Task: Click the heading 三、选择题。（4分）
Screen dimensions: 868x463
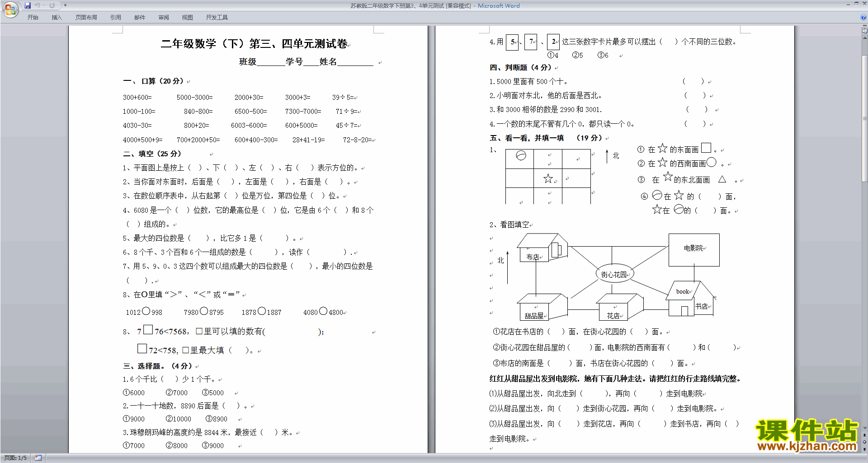Action: click(x=158, y=366)
